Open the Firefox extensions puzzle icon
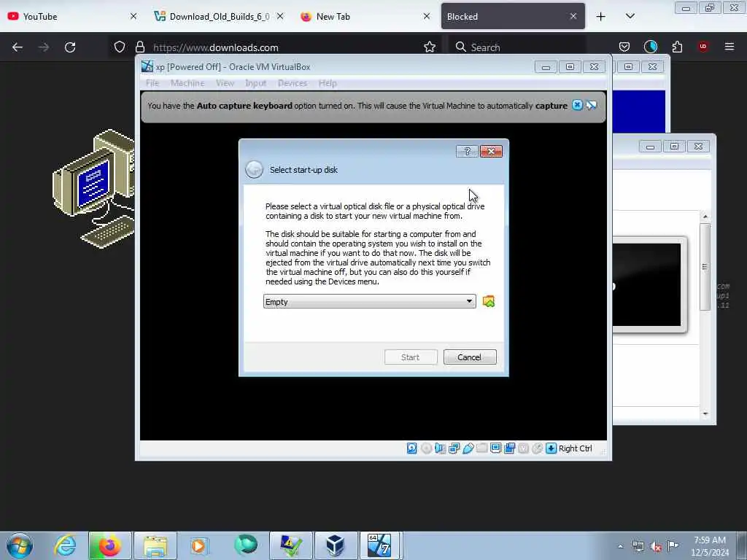 coord(677,47)
